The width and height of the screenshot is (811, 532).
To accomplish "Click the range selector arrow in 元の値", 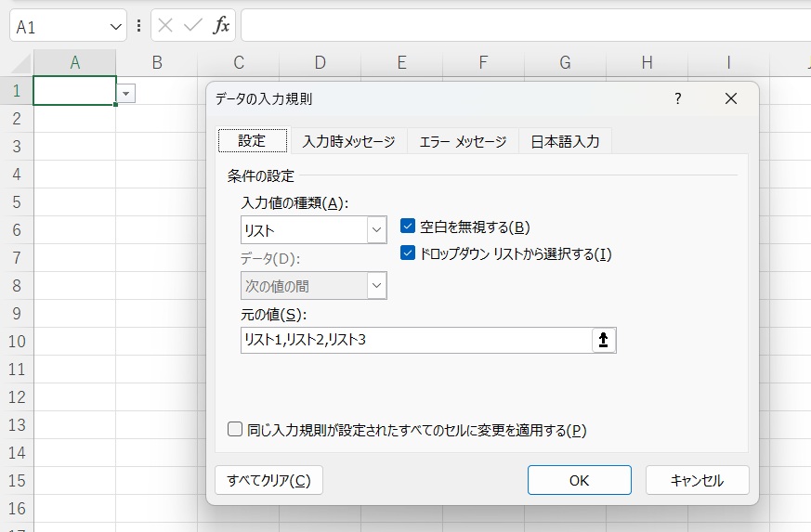I will click(604, 341).
